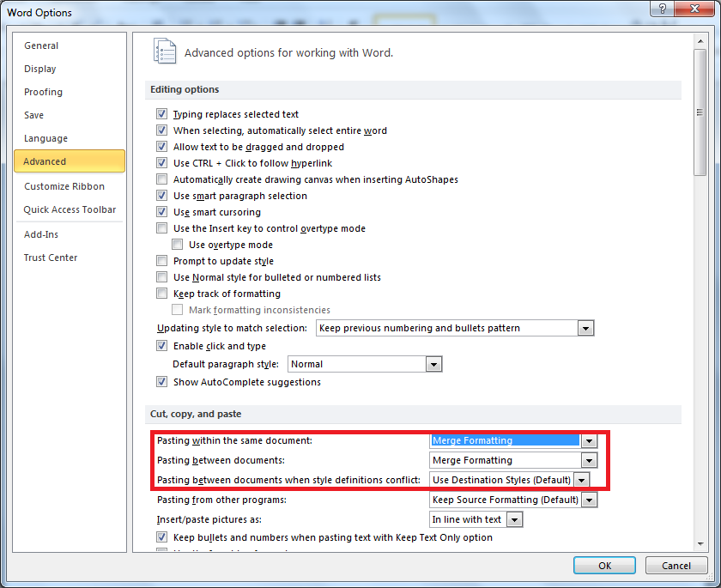Toggle Allow text to be dragged and dropped
Viewport: 721px width, 588px height.
(x=162, y=147)
